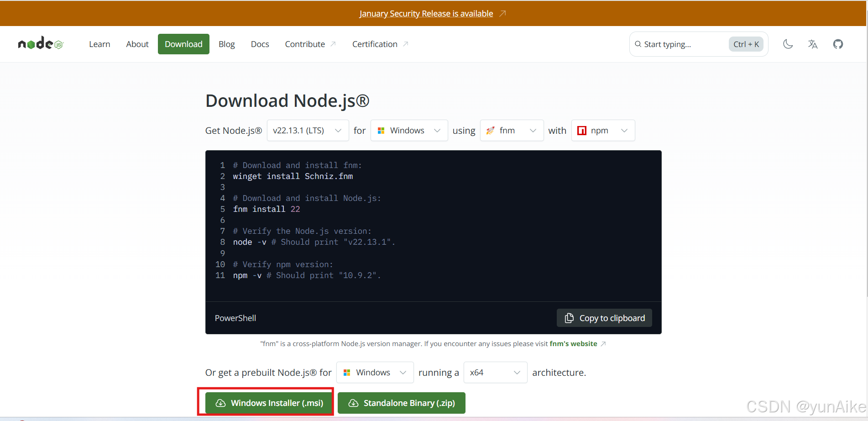Click the 'winget install Schniz.fnm' code line

[293, 176]
